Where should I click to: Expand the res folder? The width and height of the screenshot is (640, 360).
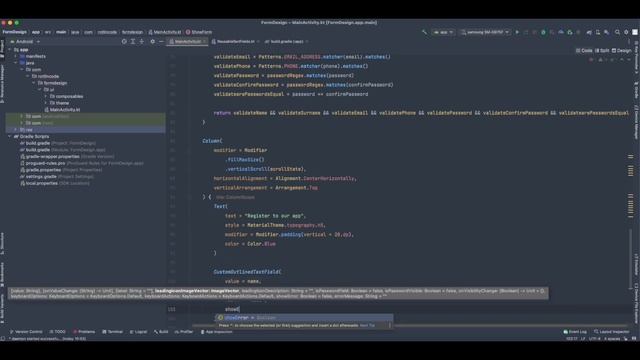pyautogui.click(x=16, y=129)
